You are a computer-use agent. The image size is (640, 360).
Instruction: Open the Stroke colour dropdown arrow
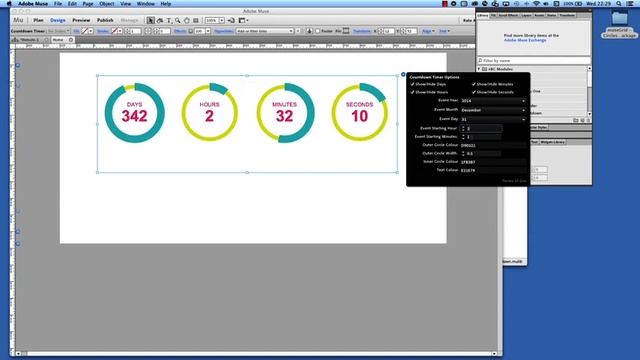(120, 31)
